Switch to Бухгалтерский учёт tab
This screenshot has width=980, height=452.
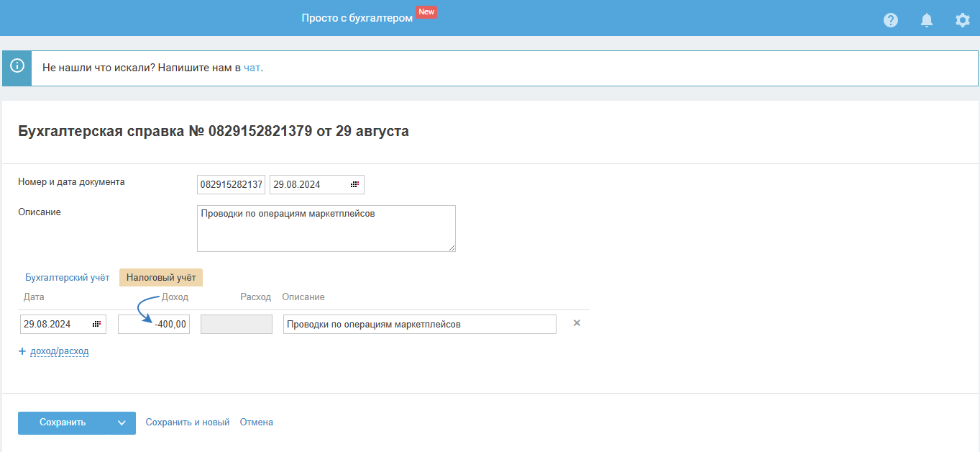[68, 278]
